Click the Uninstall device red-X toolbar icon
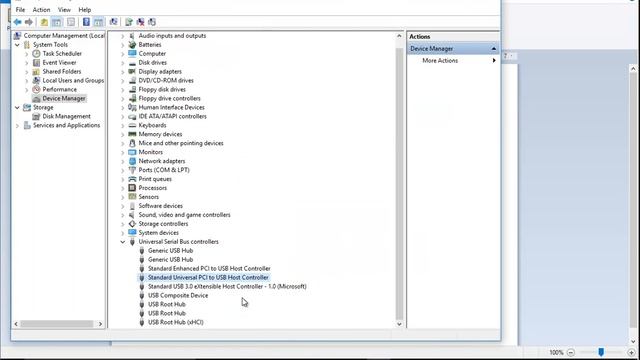The width and height of the screenshot is (640, 360). (140, 22)
